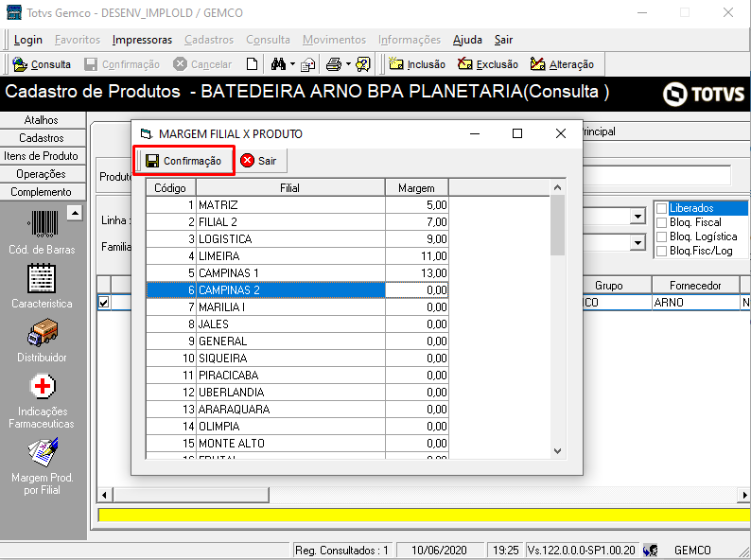Viewport: 751px width, 560px height.
Task: Click the Filial column header
Action: tap(290, 188)
